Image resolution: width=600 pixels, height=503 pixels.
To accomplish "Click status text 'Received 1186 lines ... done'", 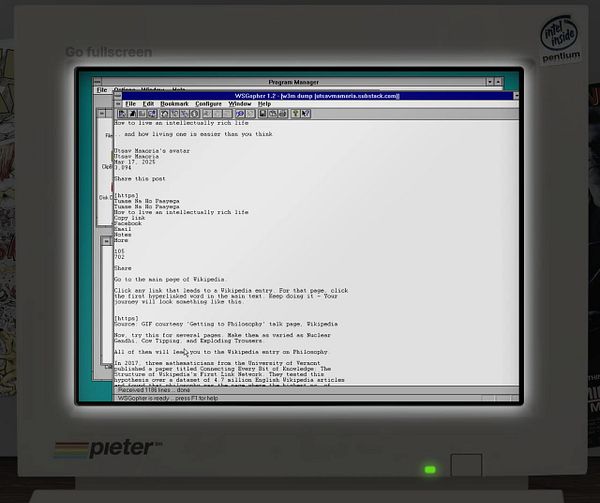I will (x=154, y=390).
